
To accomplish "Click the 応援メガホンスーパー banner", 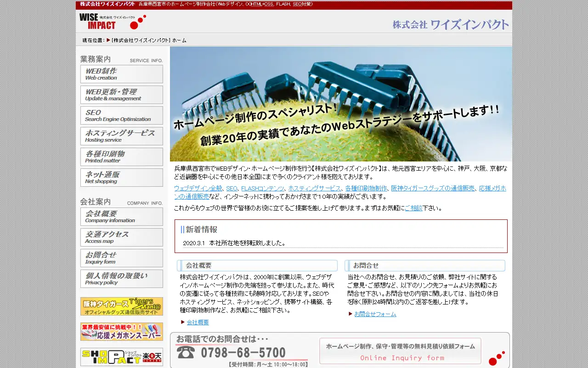I will [x=122, y=332].
